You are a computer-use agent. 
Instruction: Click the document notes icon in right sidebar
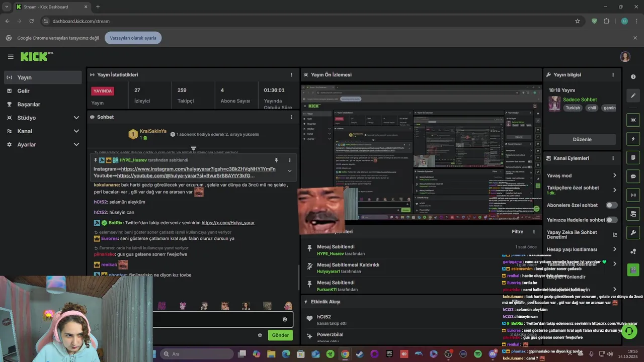633,157
